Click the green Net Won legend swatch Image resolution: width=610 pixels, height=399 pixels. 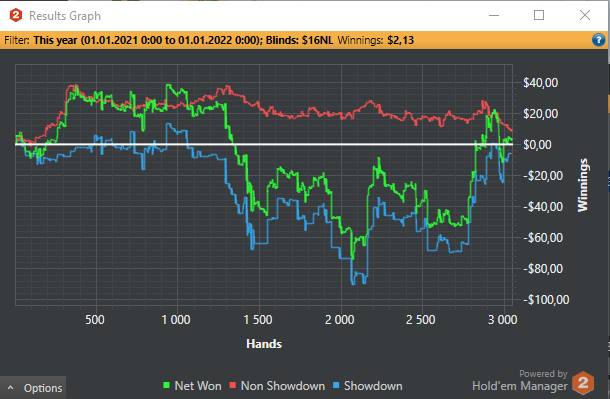pyautogui.click(x=166, y=385)
